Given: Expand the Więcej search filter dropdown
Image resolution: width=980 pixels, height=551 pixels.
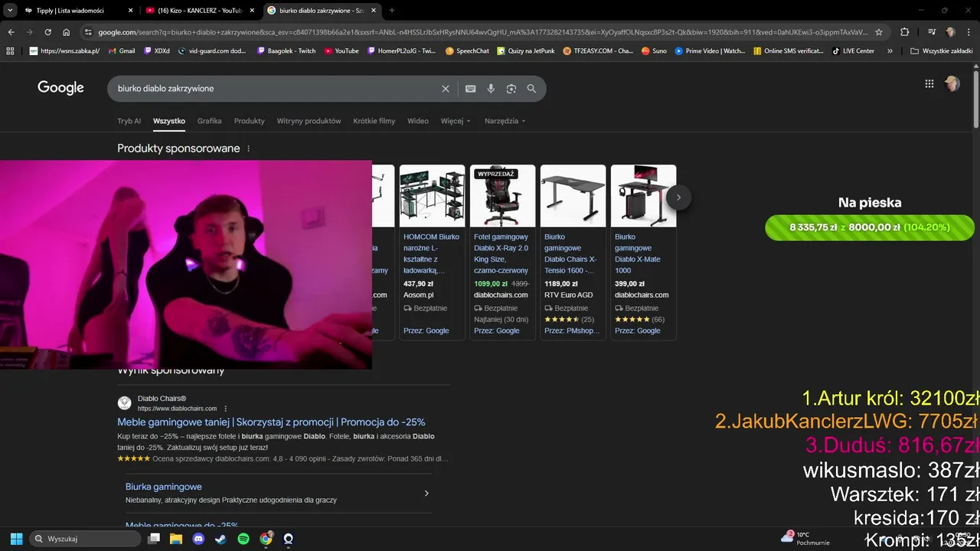Looking at the screenshot, I should pos(456,121).
